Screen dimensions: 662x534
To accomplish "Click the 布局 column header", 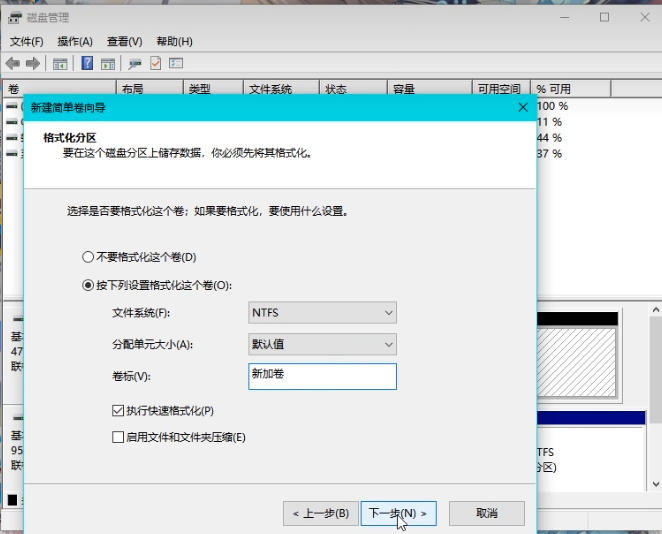I will coord(150,89).
